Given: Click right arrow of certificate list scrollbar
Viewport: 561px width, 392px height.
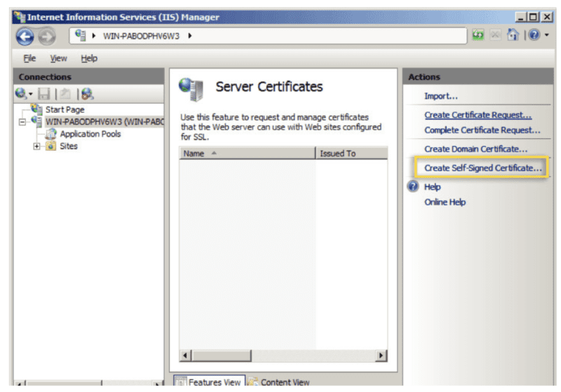Looking at the screenshot, I should (x=381, y=356).
